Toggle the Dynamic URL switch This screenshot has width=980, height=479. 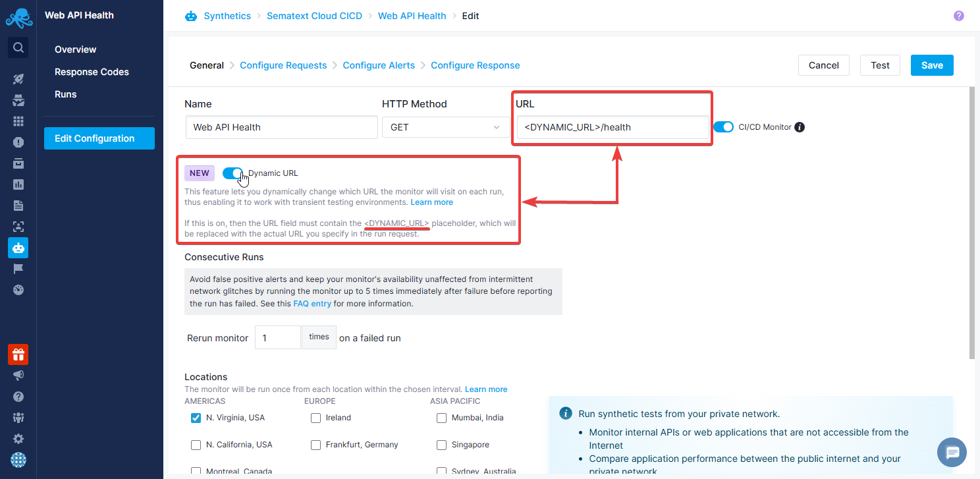[233, 173]
